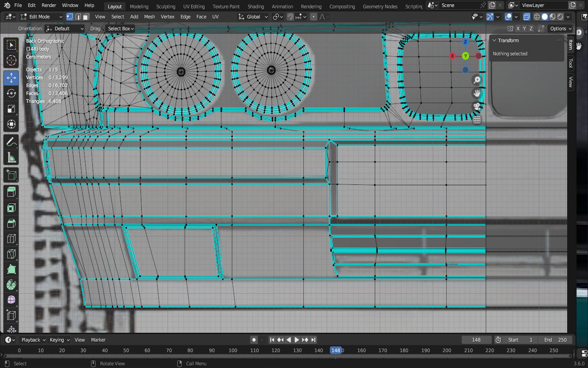Toggle Y axis mirror

tap(524, 29)
